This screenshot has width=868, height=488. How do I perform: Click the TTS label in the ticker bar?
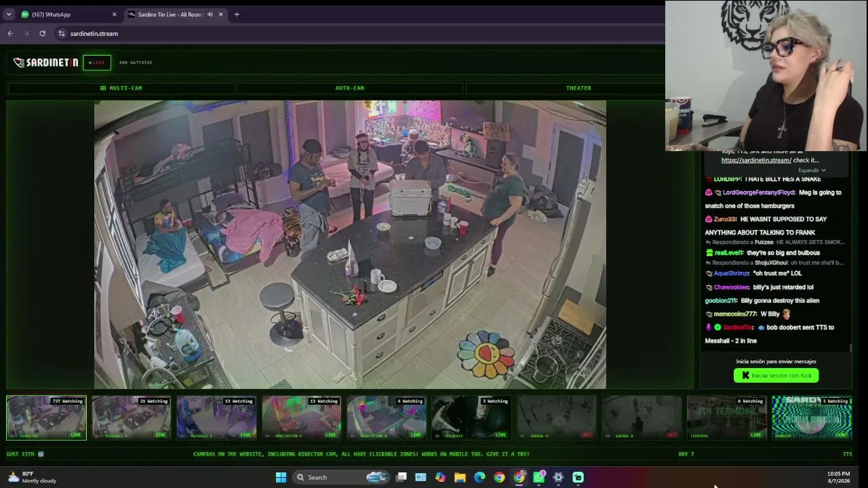847,454
